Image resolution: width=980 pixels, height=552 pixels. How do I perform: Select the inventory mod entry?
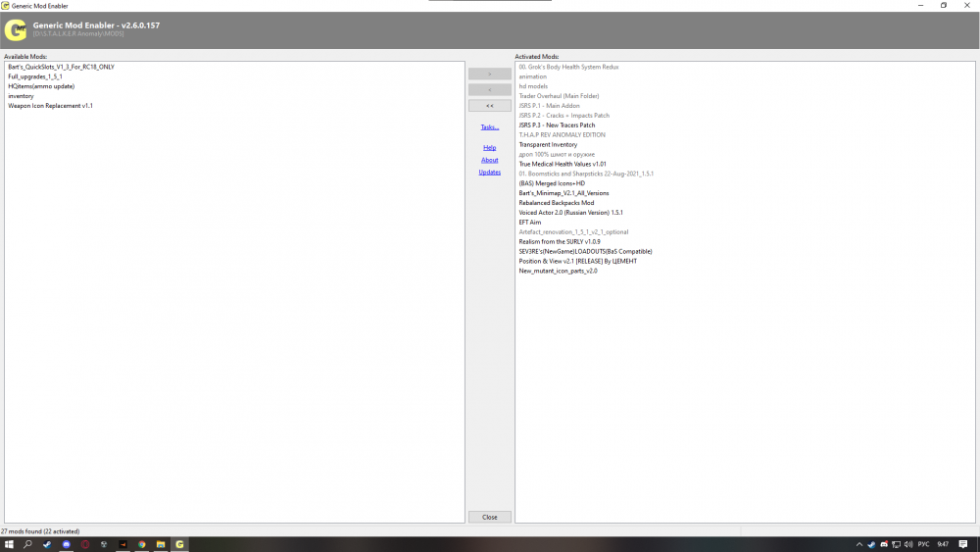(21, 96)
